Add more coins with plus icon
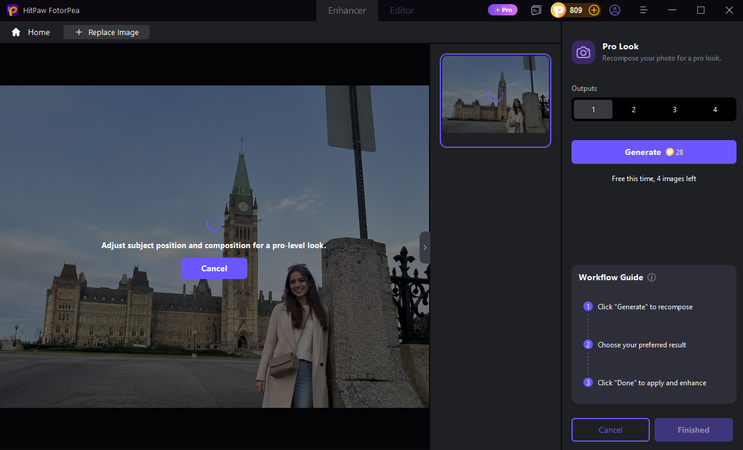The width and height of the screenshot is (743, 450). (594, 10)
